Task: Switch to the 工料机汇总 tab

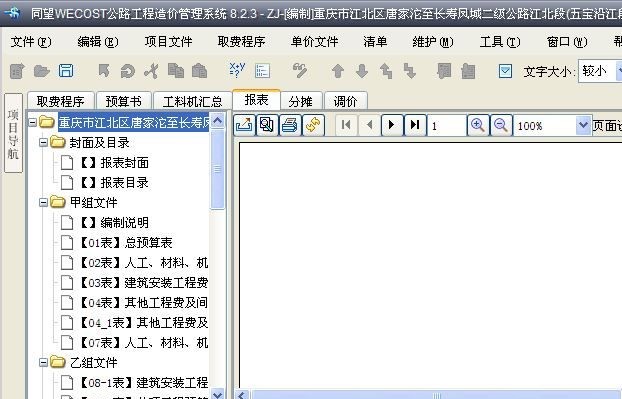Action: point(192,101)
